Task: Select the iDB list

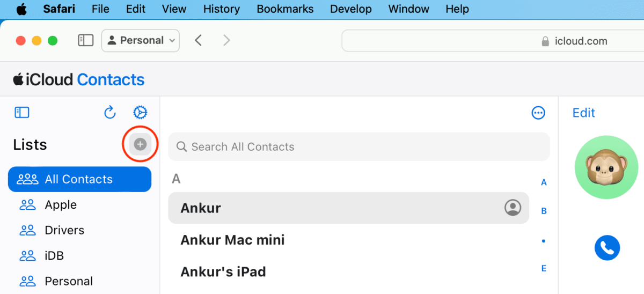Action: [79, 256]
